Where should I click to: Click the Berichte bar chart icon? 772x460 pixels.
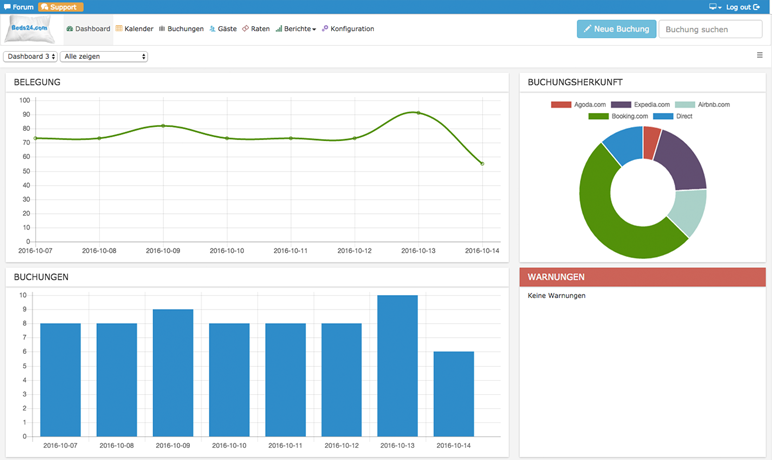[279, 29]
